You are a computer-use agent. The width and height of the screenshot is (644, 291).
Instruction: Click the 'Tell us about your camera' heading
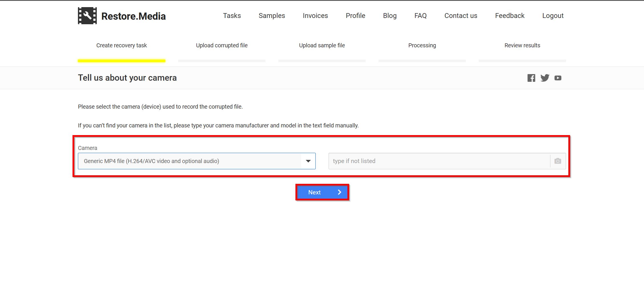(127, 78)
